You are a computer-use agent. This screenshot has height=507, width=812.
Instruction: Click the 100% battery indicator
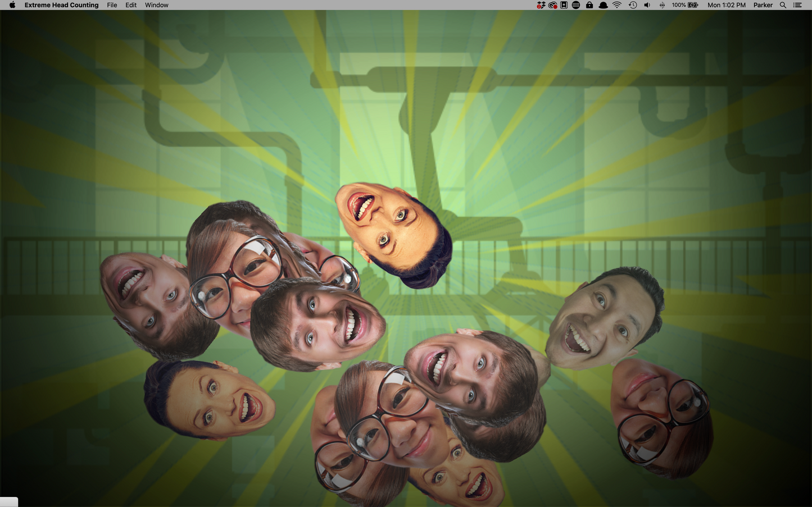685,5
